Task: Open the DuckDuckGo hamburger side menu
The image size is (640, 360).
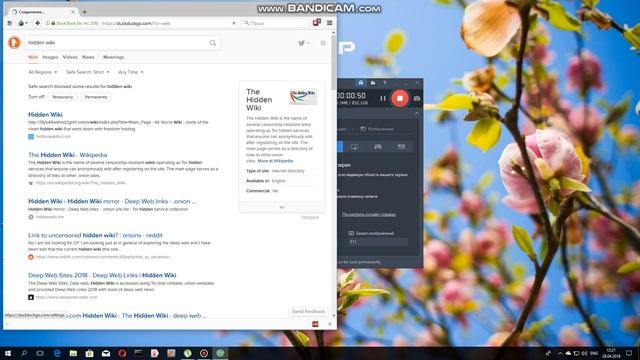Action: coord(323,43)
